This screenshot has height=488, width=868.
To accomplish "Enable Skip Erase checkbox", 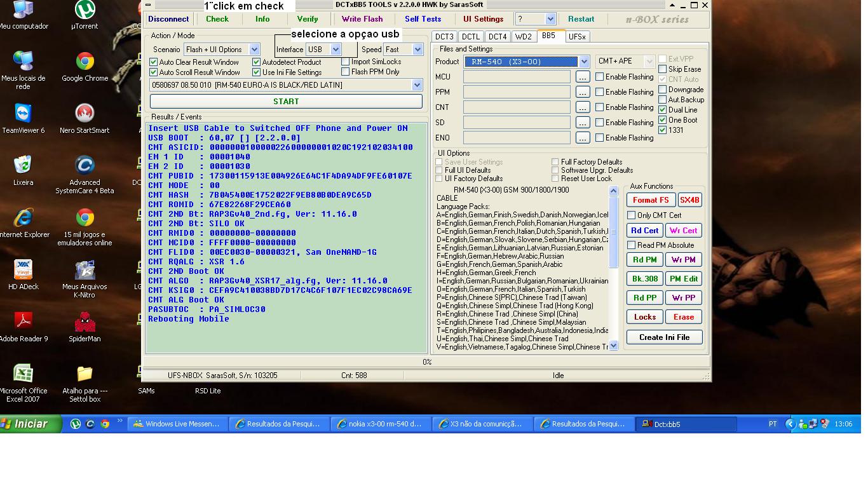I will (663, 69).
